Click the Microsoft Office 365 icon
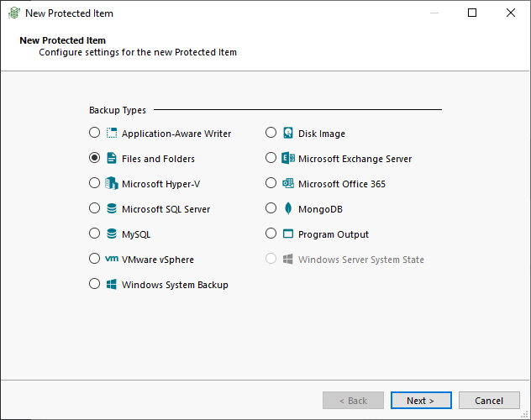The image size is (531, 420). click(x=288, y=183)
